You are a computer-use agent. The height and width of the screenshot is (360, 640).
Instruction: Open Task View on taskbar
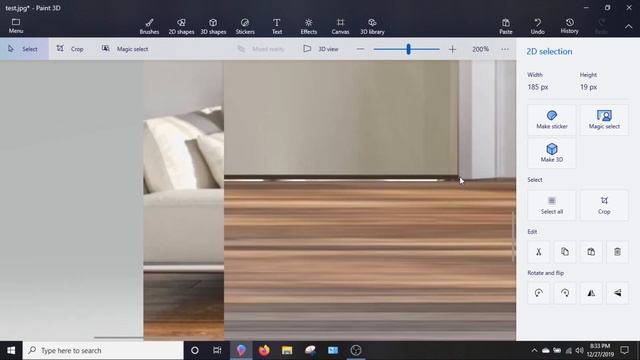click(x=217, y=350)
